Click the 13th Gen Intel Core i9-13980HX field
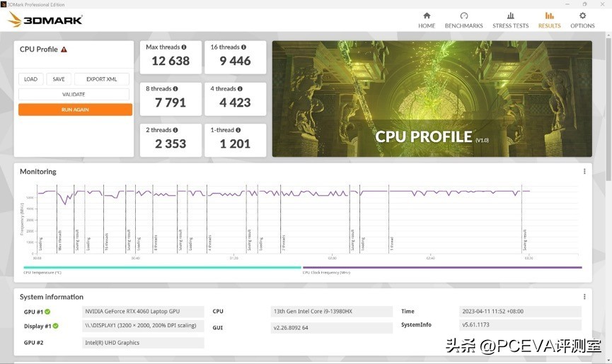The height and width of the screenshot is (364, 612). point(331,312)
